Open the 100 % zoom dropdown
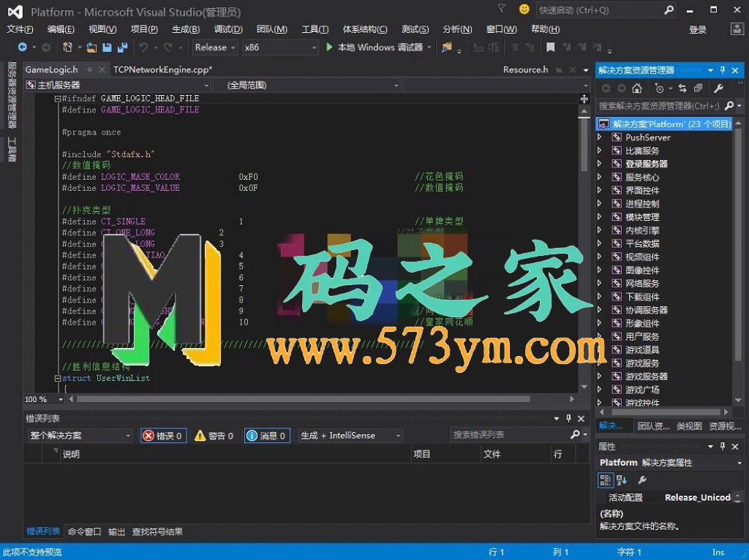 (60, 399)
